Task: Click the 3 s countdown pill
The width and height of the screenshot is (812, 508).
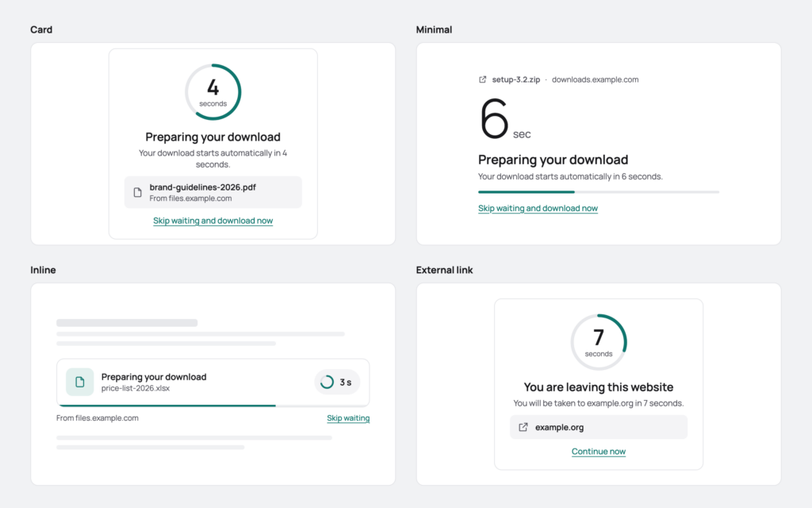Action: (337, 382)
